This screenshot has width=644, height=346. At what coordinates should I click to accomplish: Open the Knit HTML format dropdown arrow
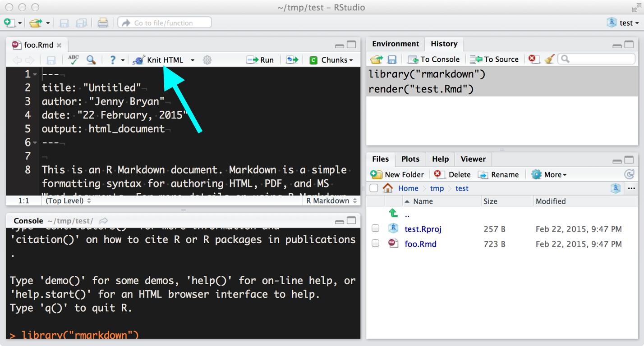coord(193,60)
